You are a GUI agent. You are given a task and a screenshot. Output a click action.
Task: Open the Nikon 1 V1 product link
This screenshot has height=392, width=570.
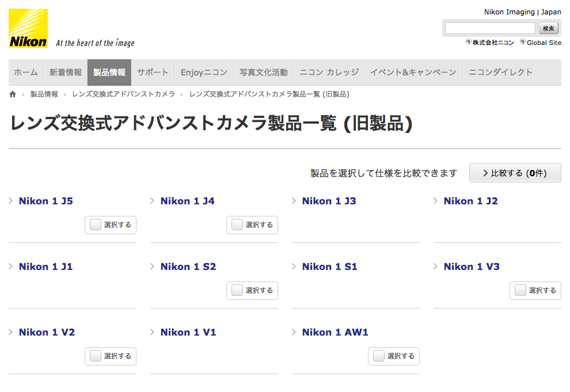(x=188, y=332)
